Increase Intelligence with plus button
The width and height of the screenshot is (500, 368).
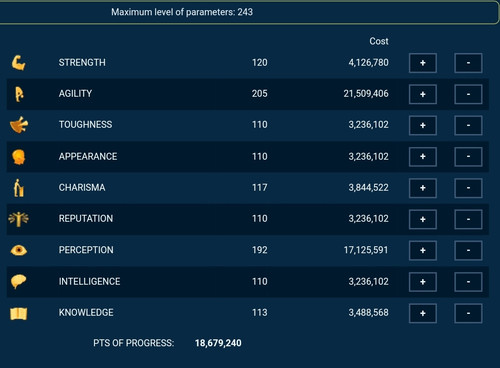tap(423, 282)
